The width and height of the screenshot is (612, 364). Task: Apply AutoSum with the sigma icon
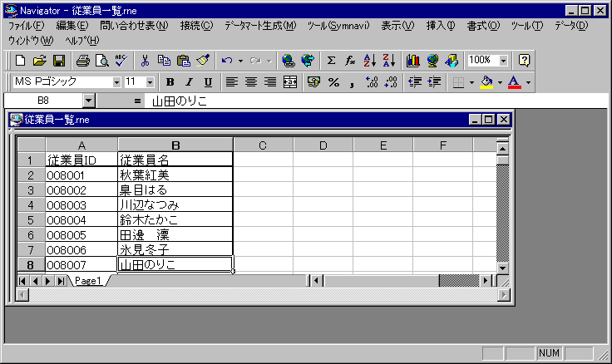point(331,61)
